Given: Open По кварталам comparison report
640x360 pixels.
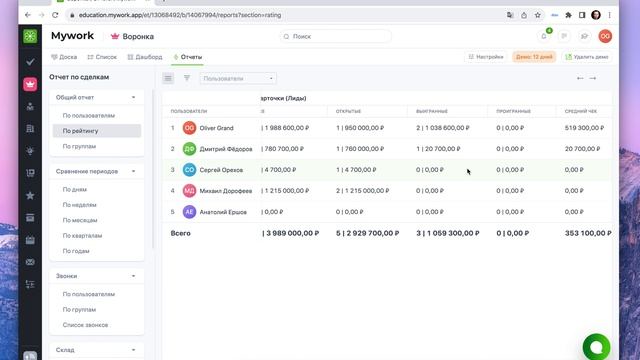Looking at the screenshot, I should (82, 236).
